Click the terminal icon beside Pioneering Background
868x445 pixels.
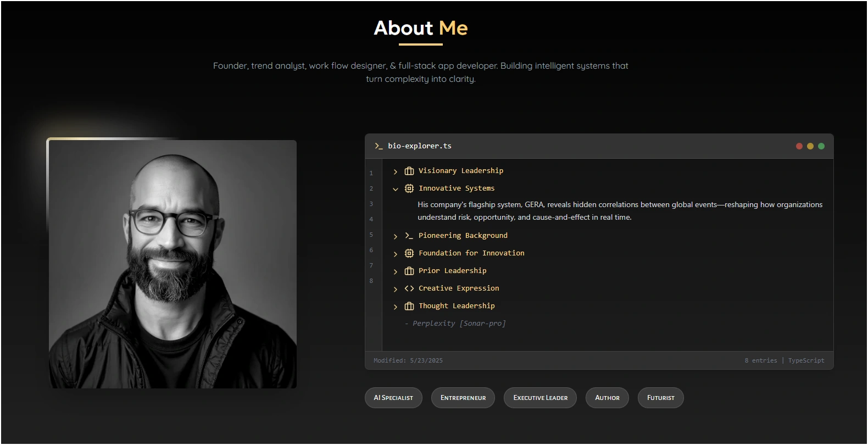[x=409, y=236]
